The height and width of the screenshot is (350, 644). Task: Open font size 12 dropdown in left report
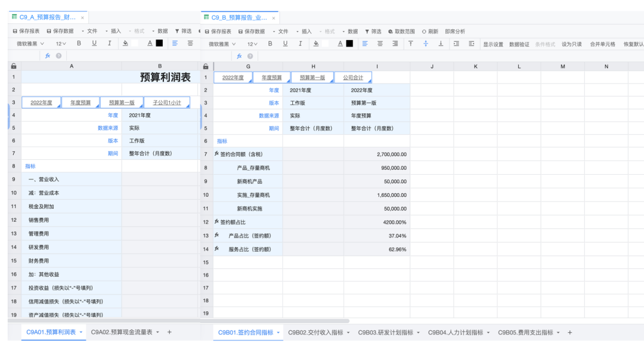[61, 44]
